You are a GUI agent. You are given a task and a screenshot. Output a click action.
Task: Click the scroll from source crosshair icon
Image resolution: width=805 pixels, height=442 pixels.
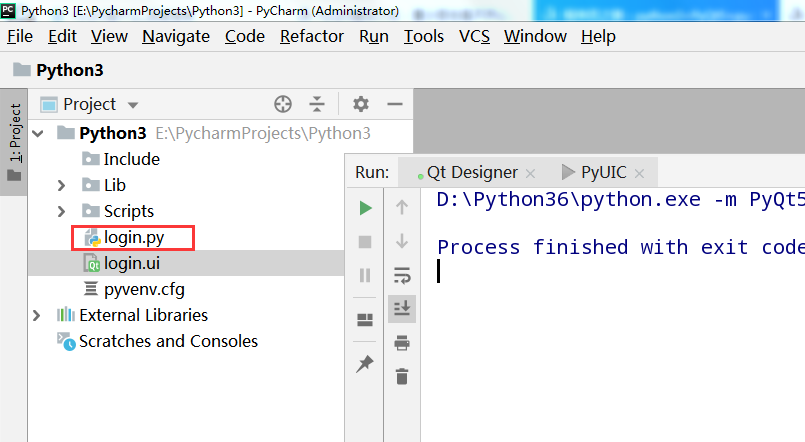(283, 104)
